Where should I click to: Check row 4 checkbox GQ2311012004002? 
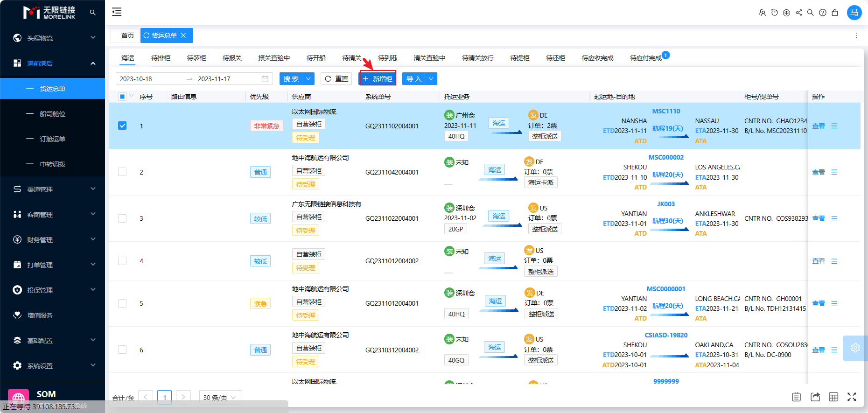pyautogui.click(x=122, y=261)
